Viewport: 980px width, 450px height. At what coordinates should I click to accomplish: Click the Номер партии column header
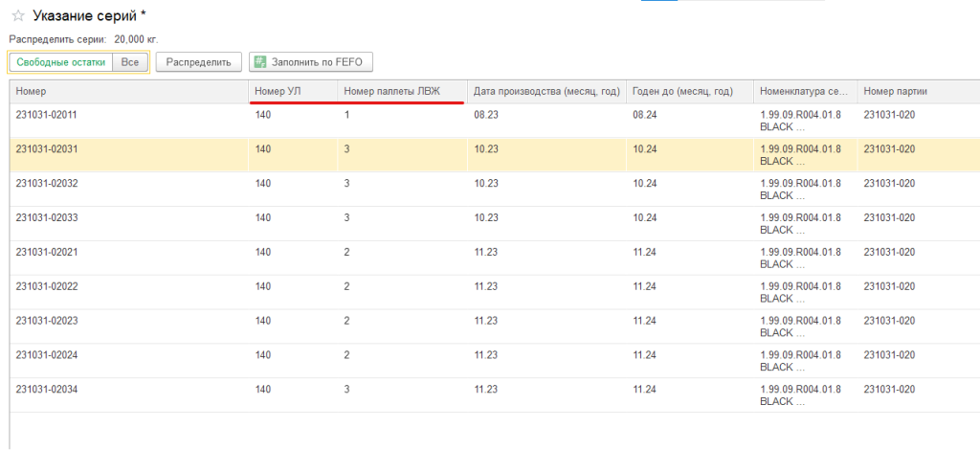click(x=919, y=92)
